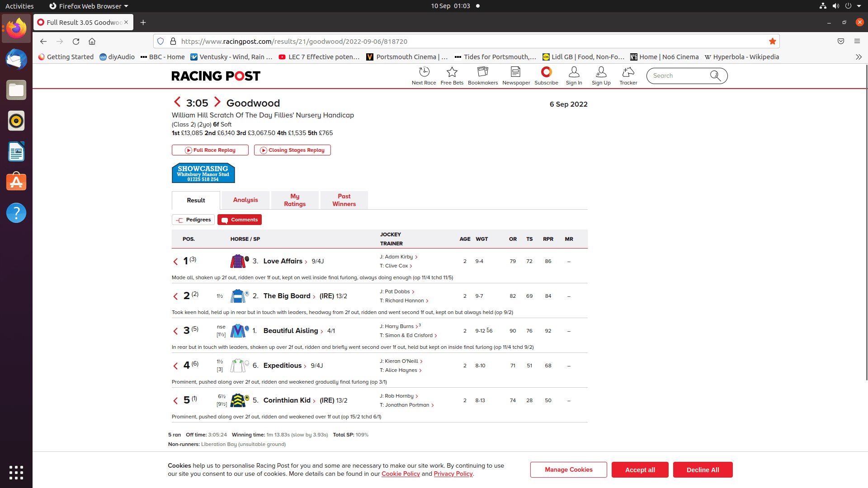This screenshot has width=868, height=488.
Task: Expand row for 1st place Love Affairs
Action: click(x=175, y=262)
